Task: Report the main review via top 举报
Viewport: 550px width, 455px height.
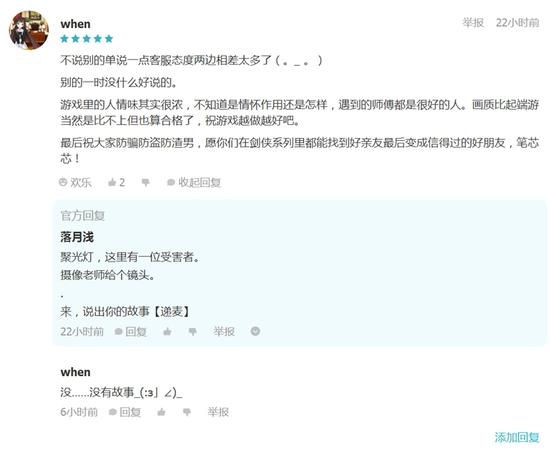Action: tap(473, 23)
